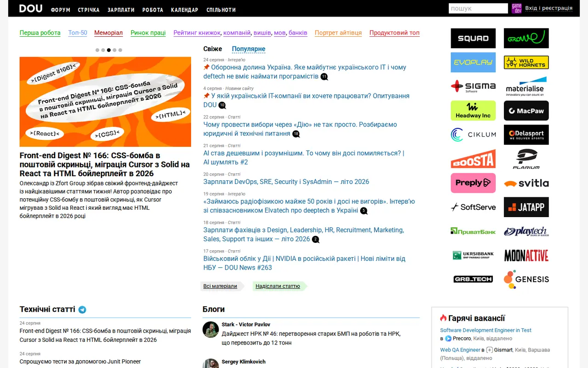The image size is (588, 368).
Task: Open the PrivatBank logo
Action: tap(473, 231)
